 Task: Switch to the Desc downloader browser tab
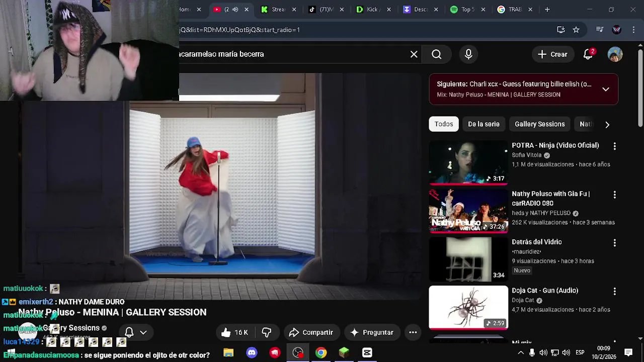click(421, 10)
